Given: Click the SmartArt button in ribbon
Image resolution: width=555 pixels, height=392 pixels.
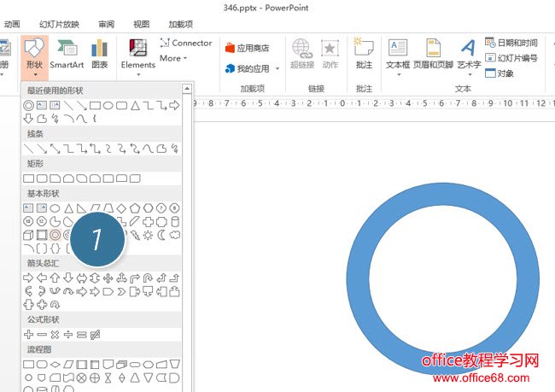Looking at the screenshot, I should click(67, 53).
